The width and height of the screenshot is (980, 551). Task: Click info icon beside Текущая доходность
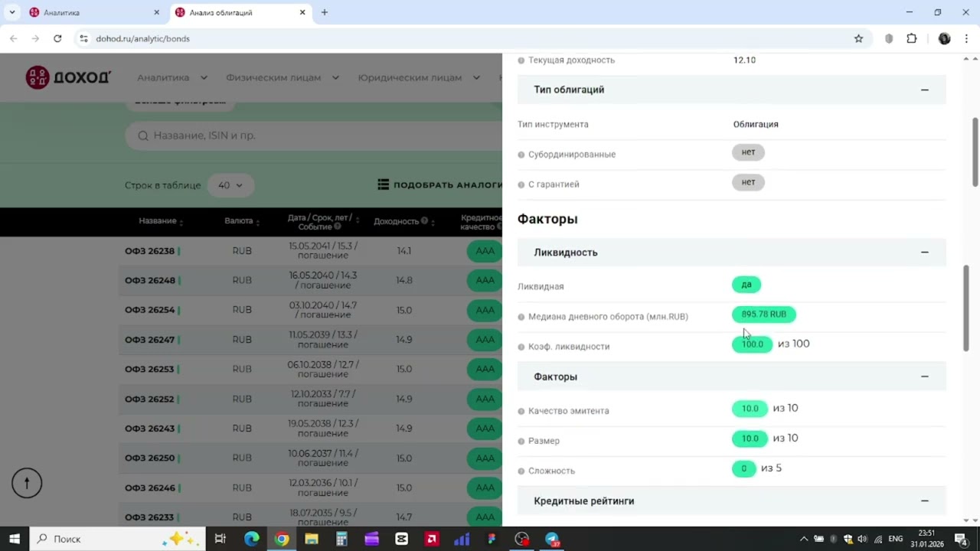coord(521,60)
